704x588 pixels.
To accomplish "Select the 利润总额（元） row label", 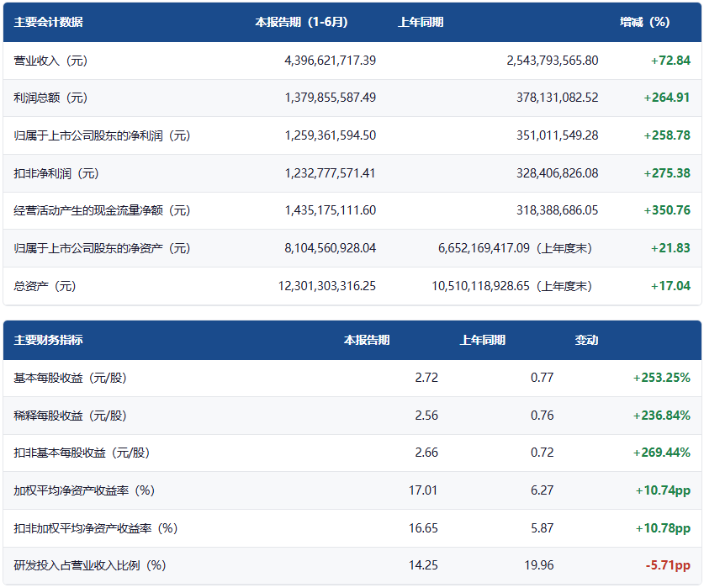I will click(x=50, y=98).
